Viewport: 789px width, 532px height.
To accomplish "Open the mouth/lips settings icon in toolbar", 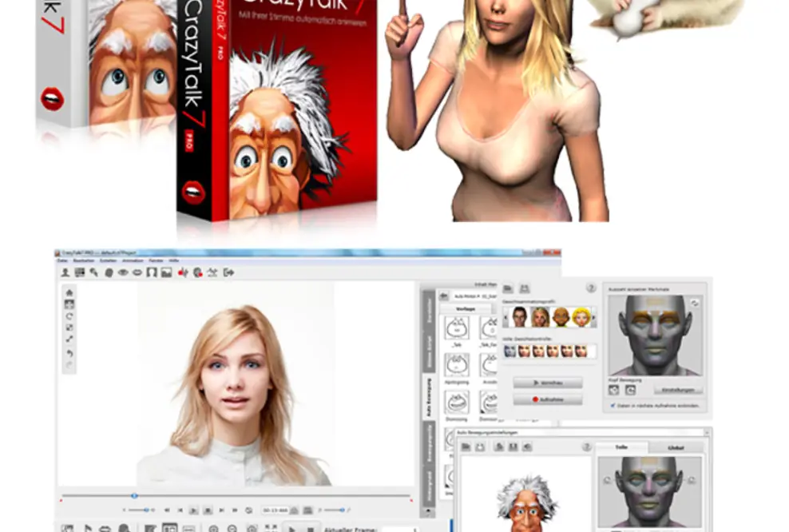I will (x=137, y=273).
